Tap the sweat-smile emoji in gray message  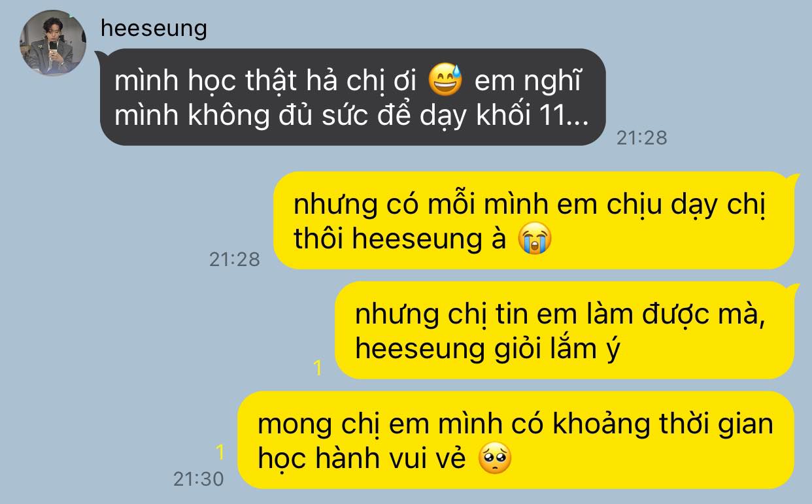[445, 81]
